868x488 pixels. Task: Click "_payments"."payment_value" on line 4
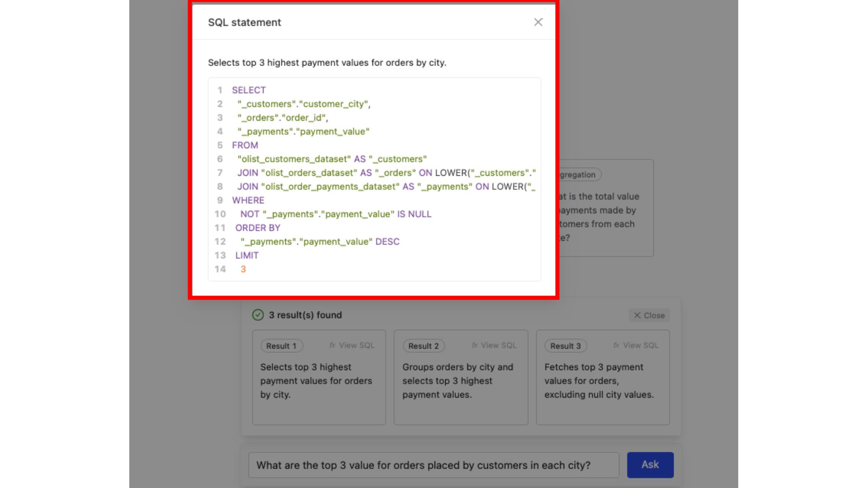(303, 131)
